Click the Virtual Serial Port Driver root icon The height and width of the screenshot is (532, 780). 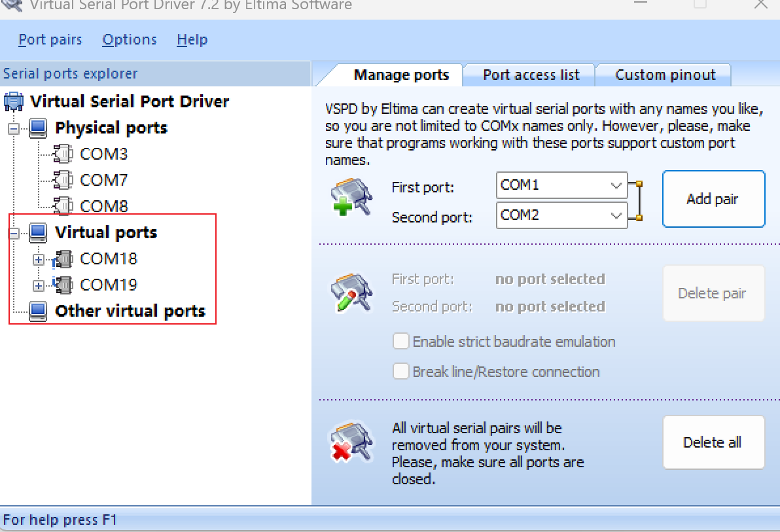click(14, 101)
